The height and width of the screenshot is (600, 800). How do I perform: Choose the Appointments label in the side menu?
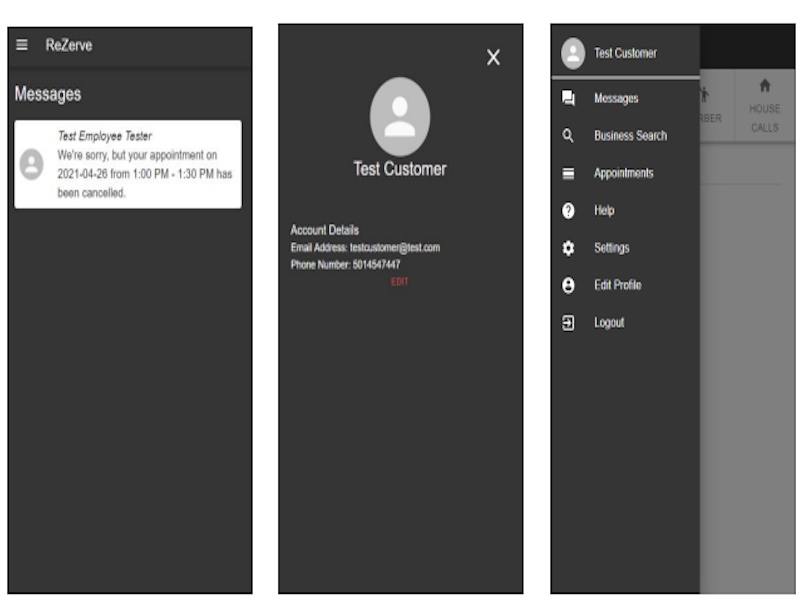[623, 173]
